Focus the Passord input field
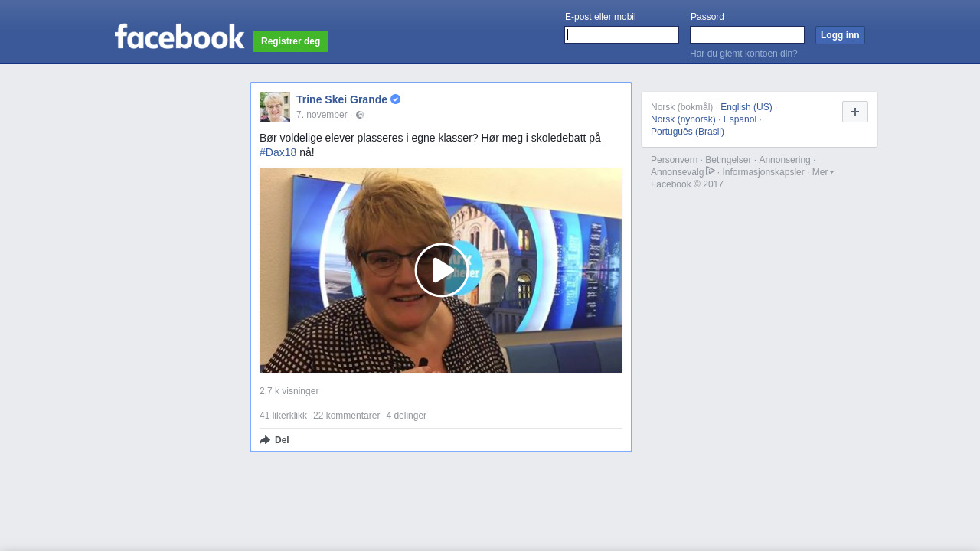 (x=747, y=35)
